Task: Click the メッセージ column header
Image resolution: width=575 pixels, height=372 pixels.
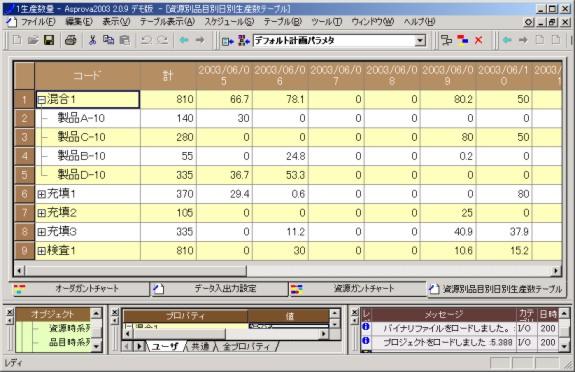Action: (444, 314)
